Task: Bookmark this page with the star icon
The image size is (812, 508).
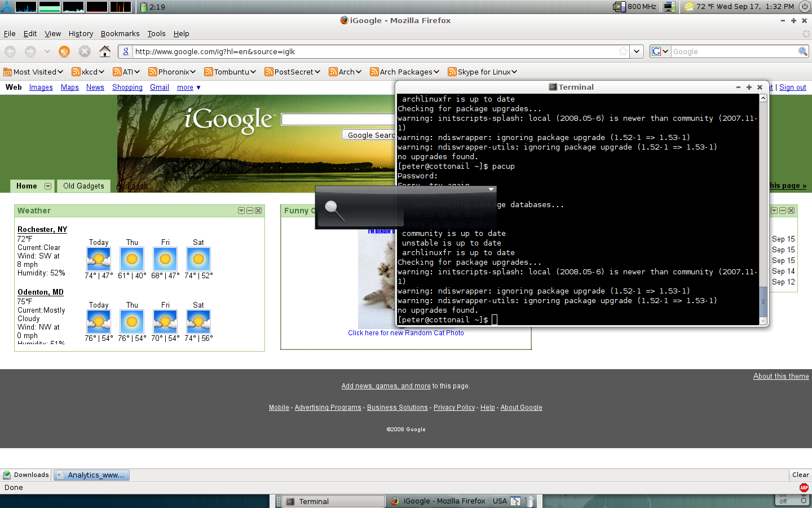Action: pos(623,51)
